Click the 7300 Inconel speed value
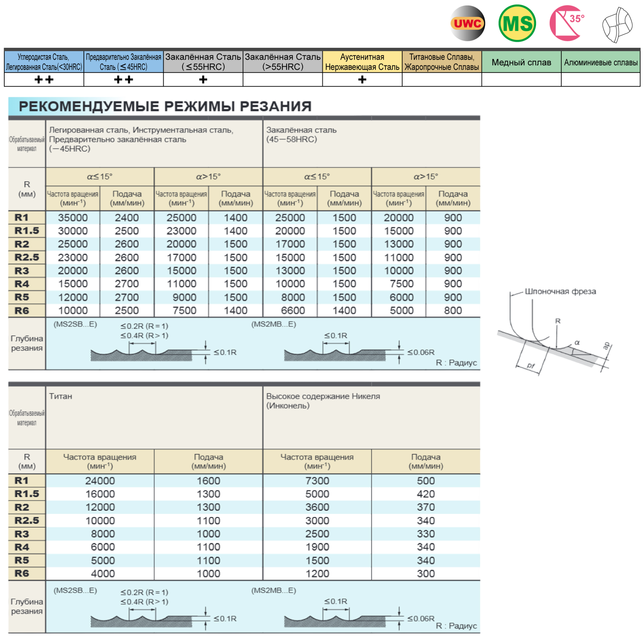Image resolution: width=644 pixels, height=644 pixels. 317,481
